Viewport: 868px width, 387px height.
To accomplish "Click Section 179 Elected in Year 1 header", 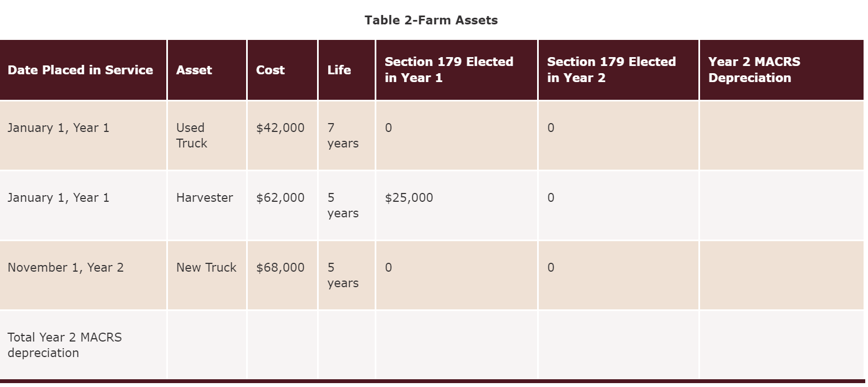I will pos(449,70).
